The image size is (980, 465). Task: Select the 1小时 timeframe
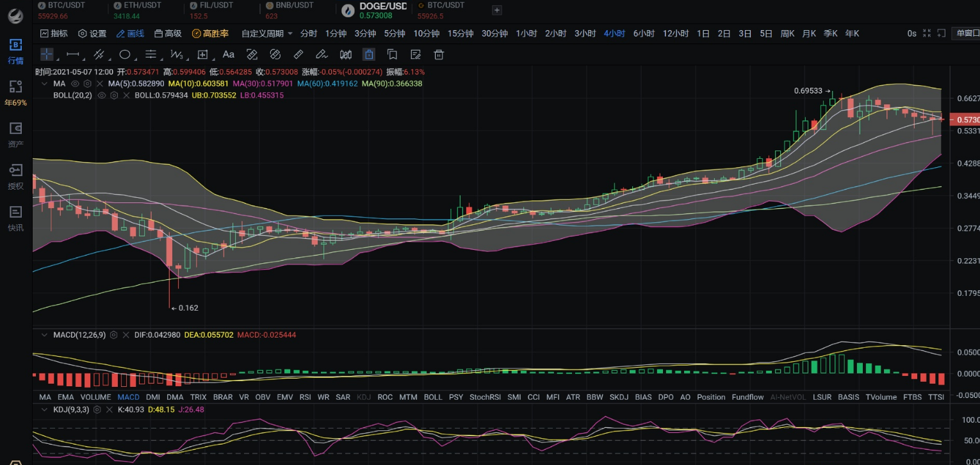[x=527, y=33]
